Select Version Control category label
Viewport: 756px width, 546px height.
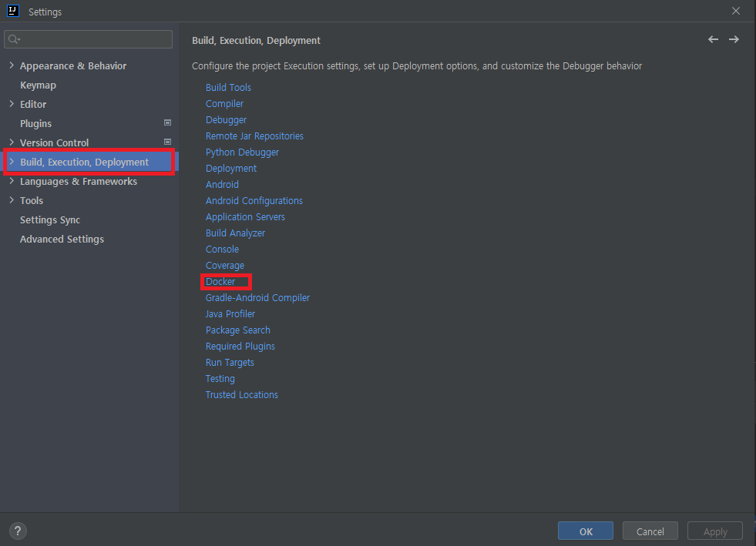[x=55, y=143]
